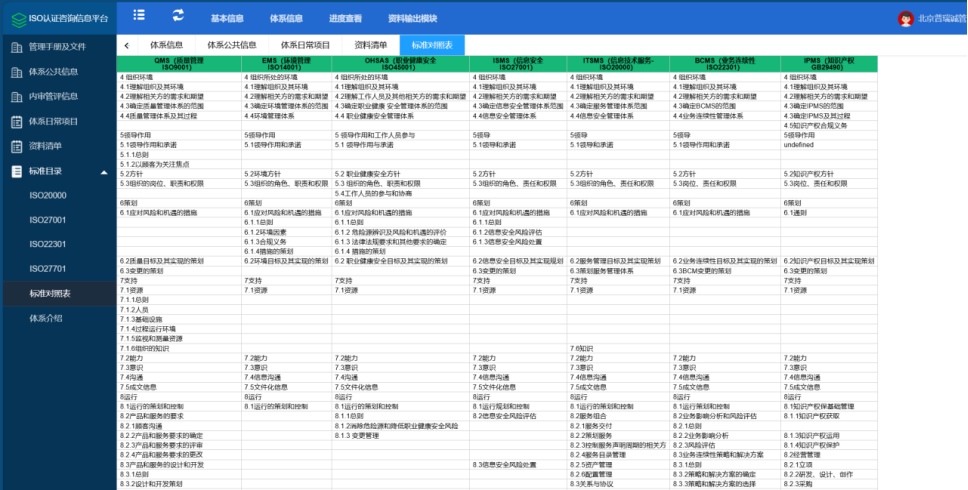
Task: Click the EMS ISO14001 column header
Action: 286,64
